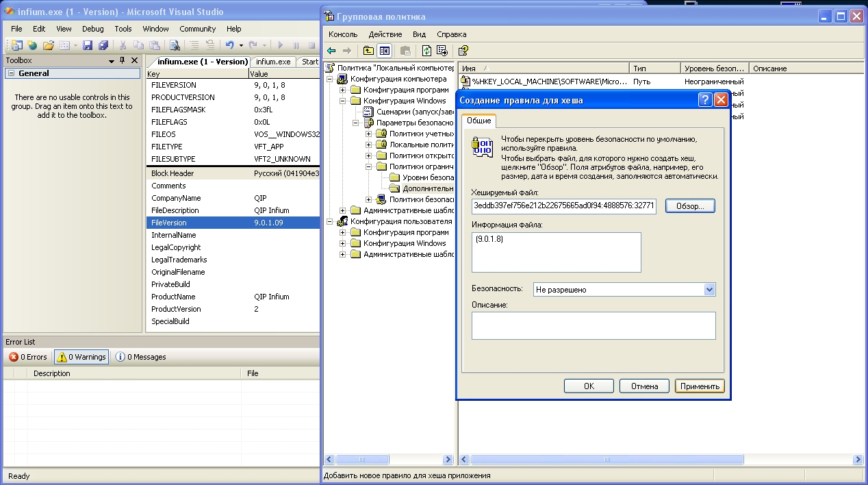Select the CompanyName row in version table

pyautogui.click(x=233, y=198)
